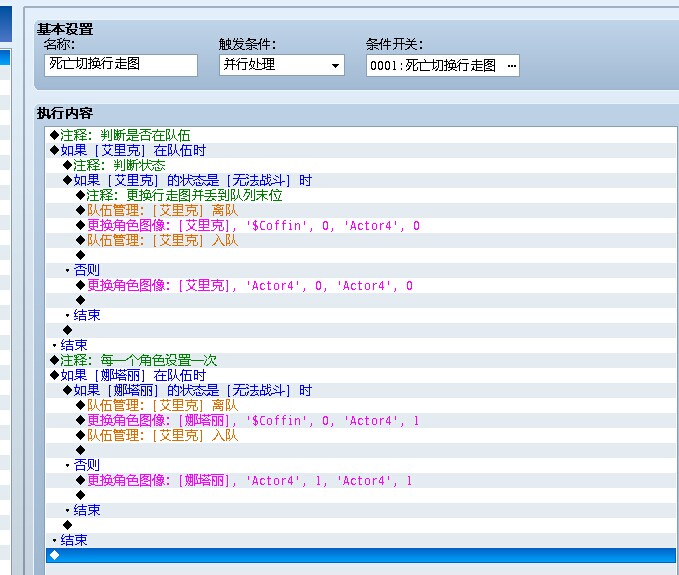Image resolution: width=679 pixels, height=575 pixels.
Task: Click the 触发条件 dropdown arrow
Action: click(x=335, y=66)
